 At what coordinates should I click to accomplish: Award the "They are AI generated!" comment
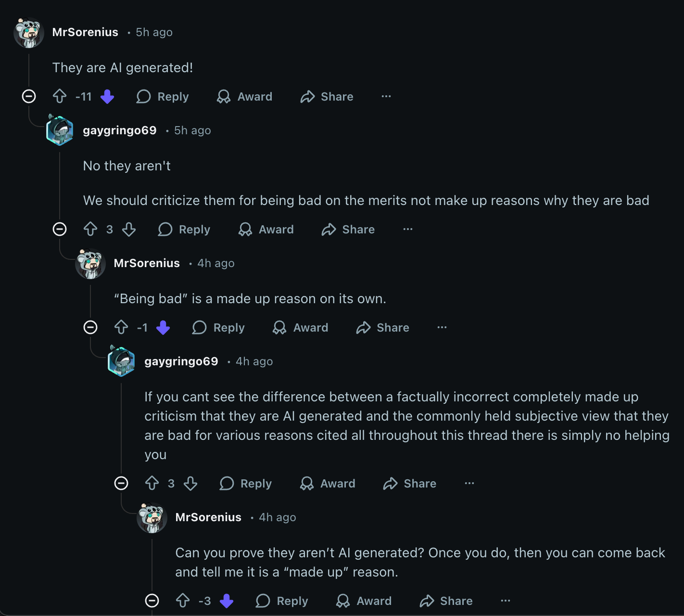click(244, 97)
